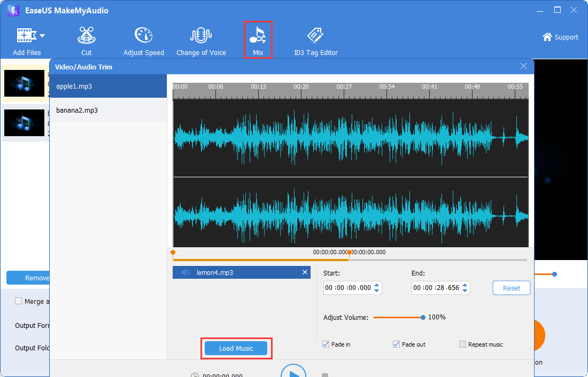The width and height of the screenshot is (588, 377).
Task: Close the Video/Audio Trim dialog
Action: coord(523,66)
